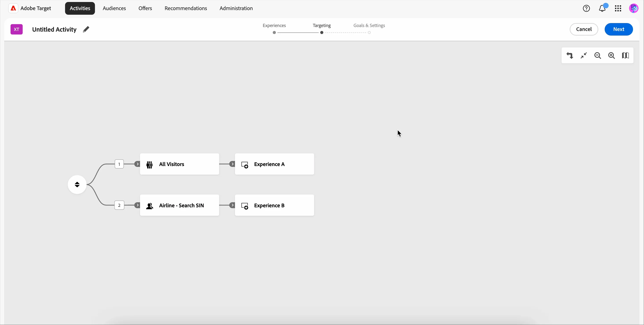Click the arrow connector before Experience A
This screenshot has width=644, height=325.
[x=232, y=164]
